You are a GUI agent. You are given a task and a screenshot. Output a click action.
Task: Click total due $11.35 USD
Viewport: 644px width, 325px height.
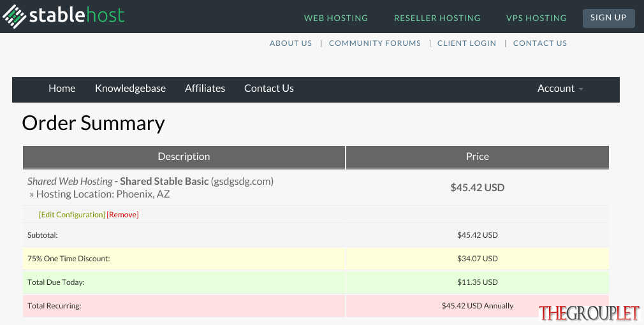coord(477,282)
